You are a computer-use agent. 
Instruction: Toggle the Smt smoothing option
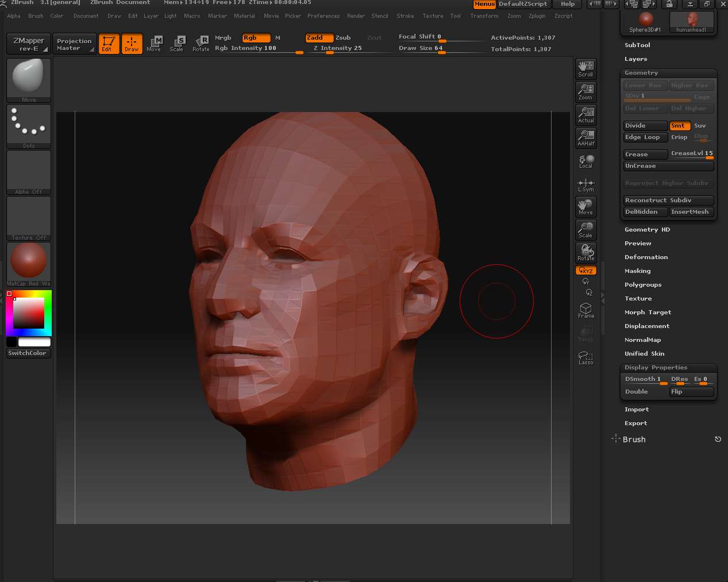pyautogui.click(x=679, y=125)
